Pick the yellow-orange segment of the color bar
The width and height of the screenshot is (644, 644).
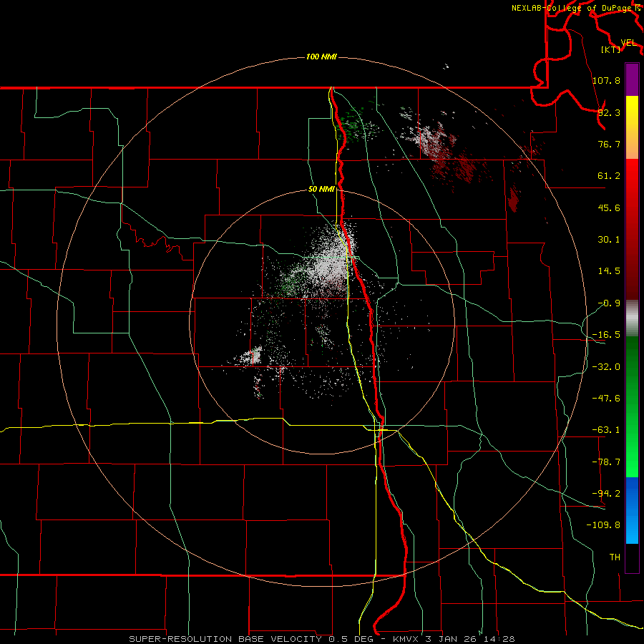(x=632, y=127)
